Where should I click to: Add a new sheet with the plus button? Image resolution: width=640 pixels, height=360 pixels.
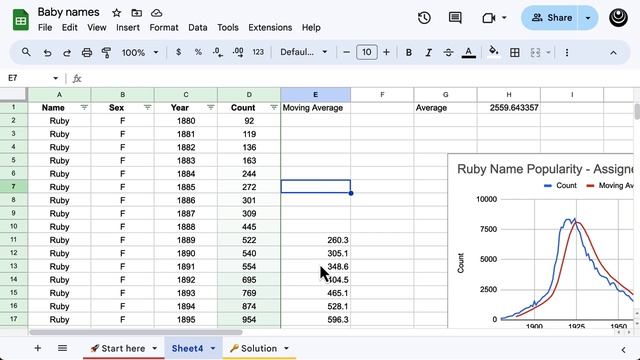tap(38, 348)
